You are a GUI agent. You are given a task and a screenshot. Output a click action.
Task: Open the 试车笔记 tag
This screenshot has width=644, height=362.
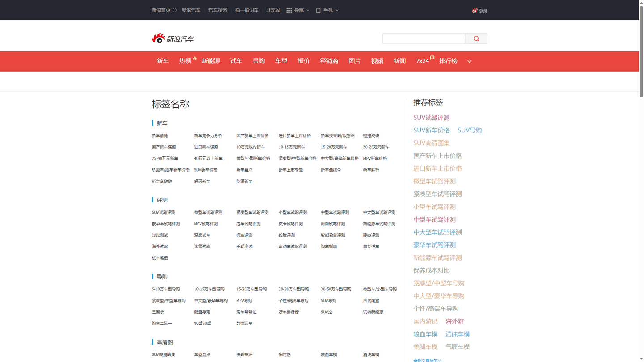pyautogui.click(x=160, y=258)
